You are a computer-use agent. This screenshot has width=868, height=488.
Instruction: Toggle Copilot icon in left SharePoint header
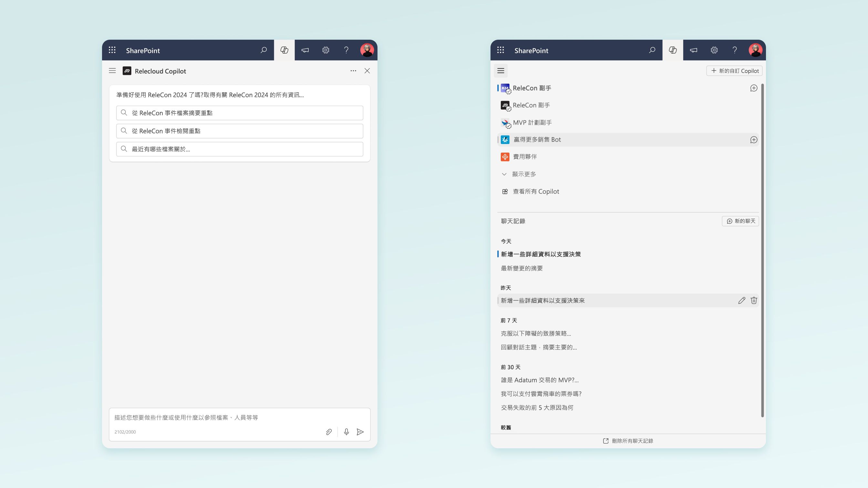[x=284, y=50]
